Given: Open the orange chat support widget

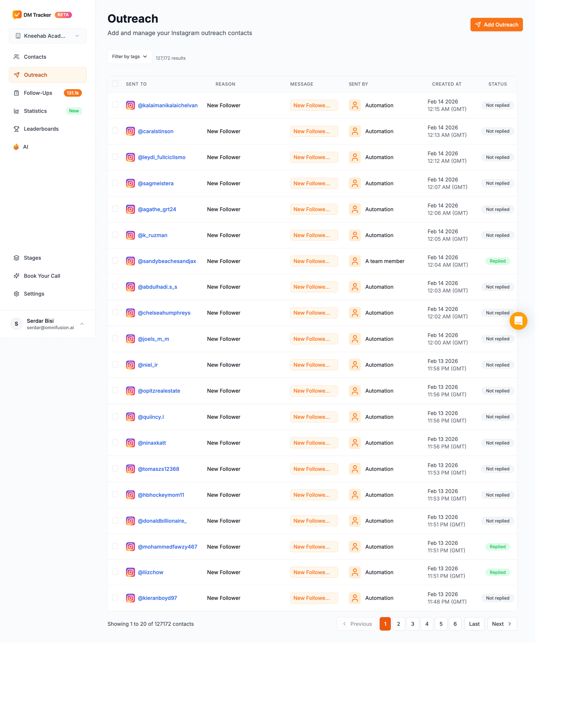Looking at the screenshot, I should [x=518, y=321].
